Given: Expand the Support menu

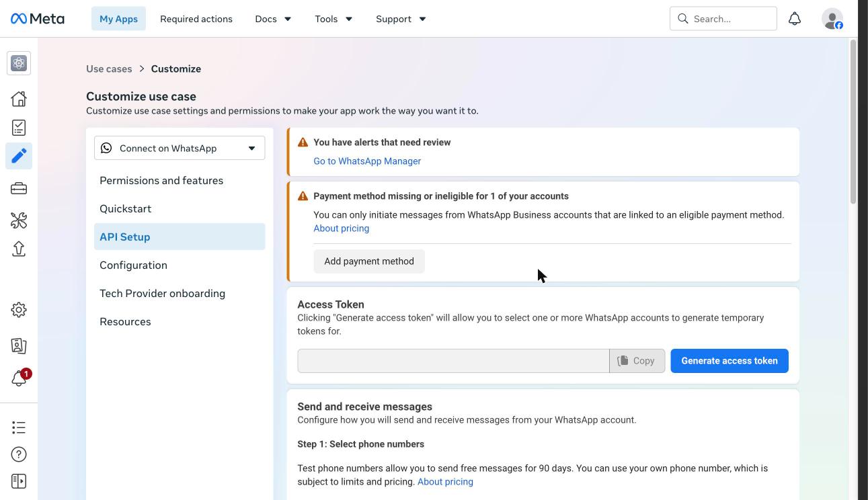Looking at the screenshot, I should click(401, 19).
